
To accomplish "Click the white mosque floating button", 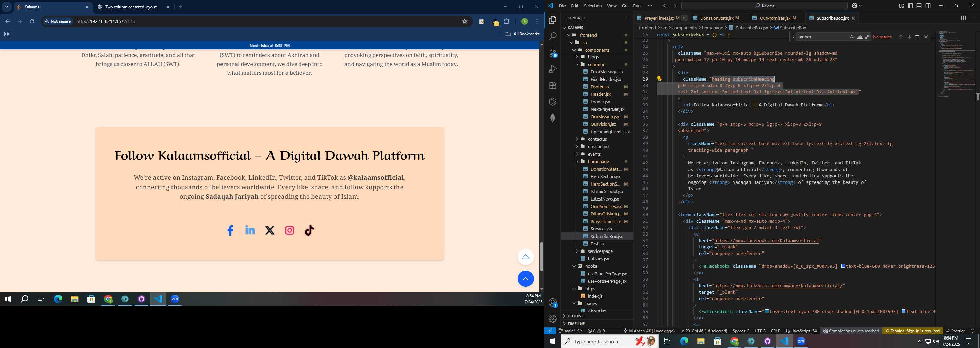I will tap(525, 257).
